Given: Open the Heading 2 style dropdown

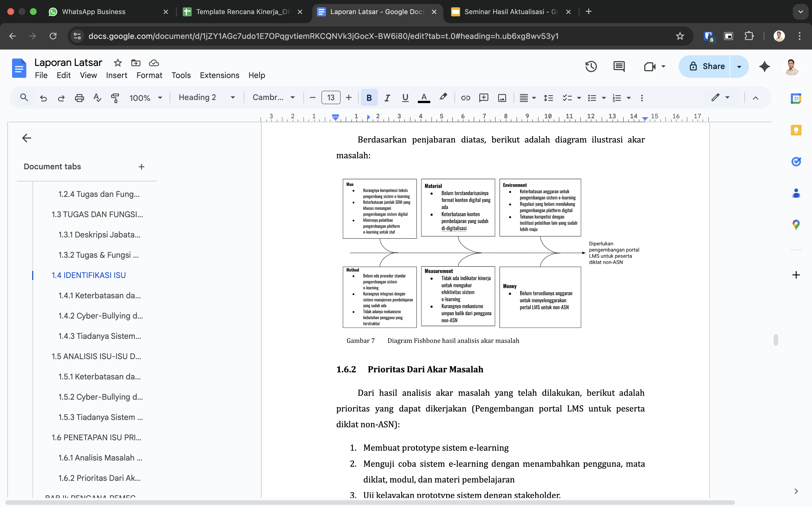Looking at the screenshot, I should (x=206, y=97).
